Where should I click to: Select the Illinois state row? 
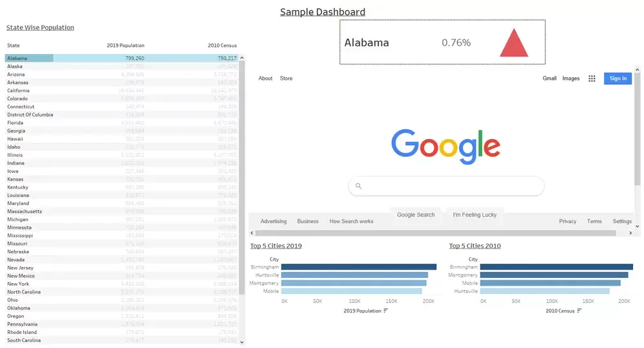pos(122,155)
